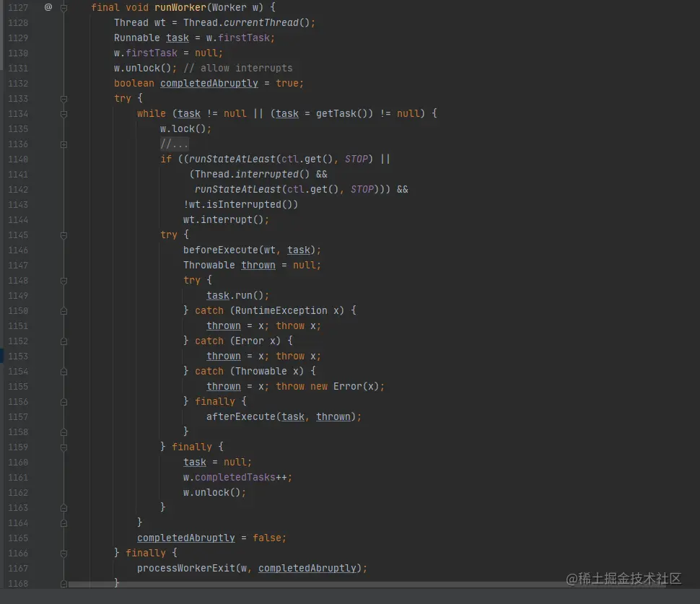Click currentThread() call on line 1128

[266, 23]
